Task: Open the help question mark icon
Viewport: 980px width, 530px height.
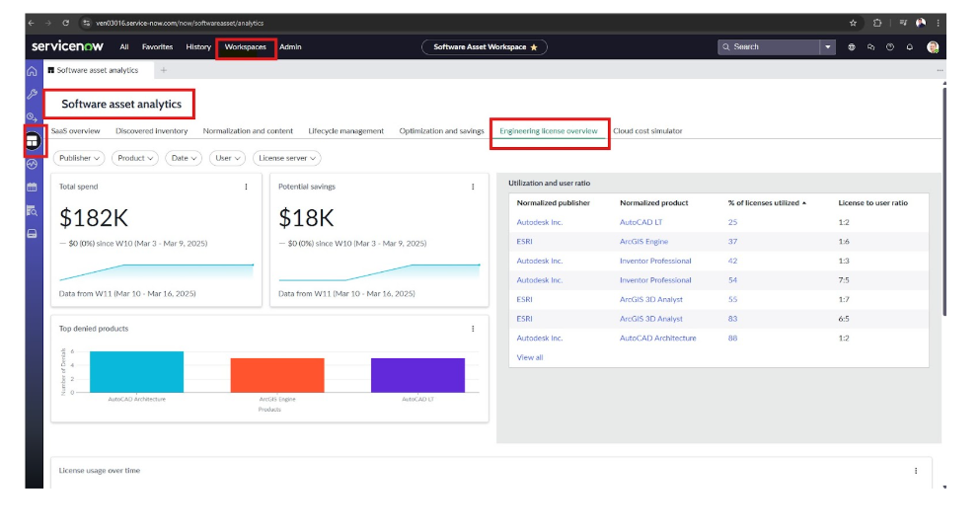Action: coord(890,46)
